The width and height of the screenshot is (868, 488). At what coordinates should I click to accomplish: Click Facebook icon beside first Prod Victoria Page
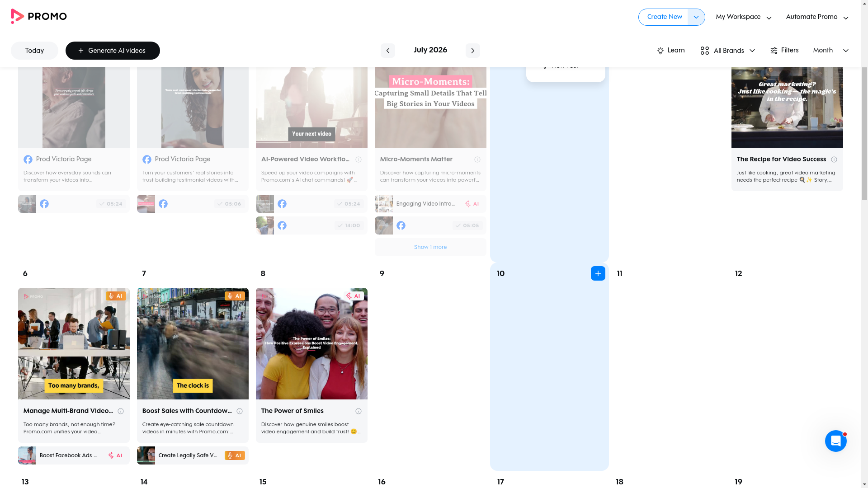(28, 160)
